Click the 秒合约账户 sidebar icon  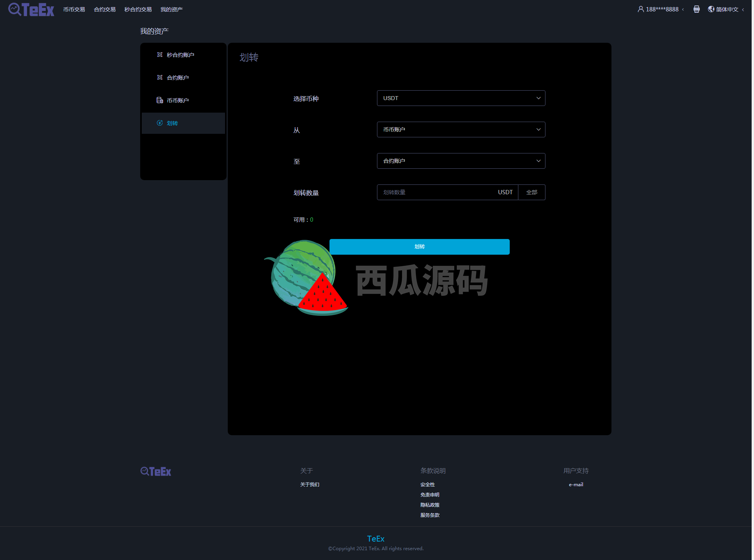coord(160,55)
